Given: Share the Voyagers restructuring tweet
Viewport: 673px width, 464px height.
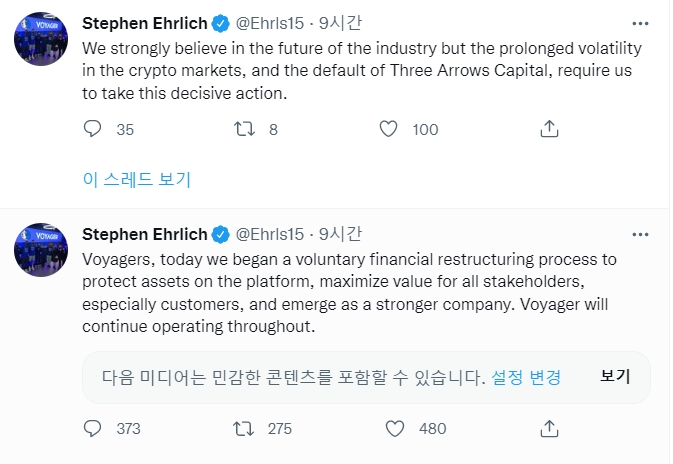Looking at the screenshot, I should [548, 428].
